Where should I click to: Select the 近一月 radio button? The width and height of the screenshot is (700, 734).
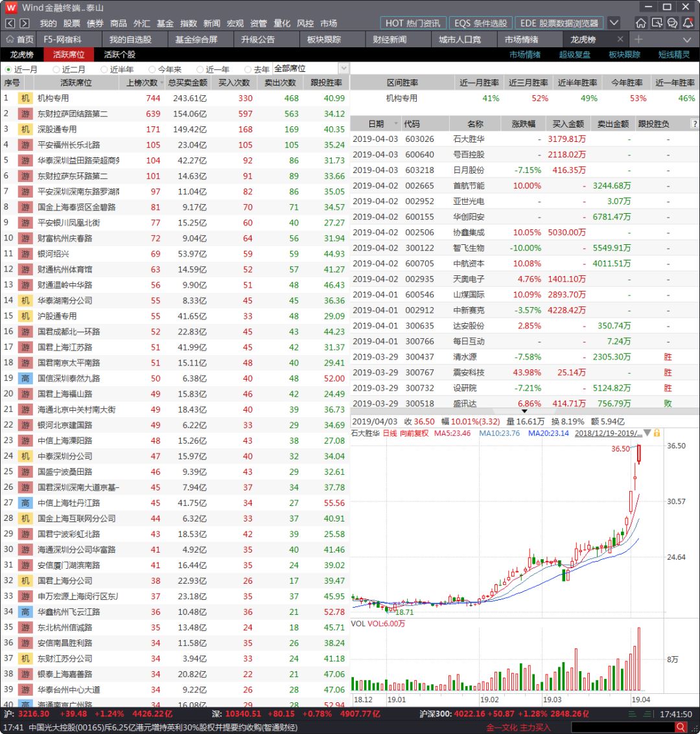pyautogui.click(x=8, y=69)
